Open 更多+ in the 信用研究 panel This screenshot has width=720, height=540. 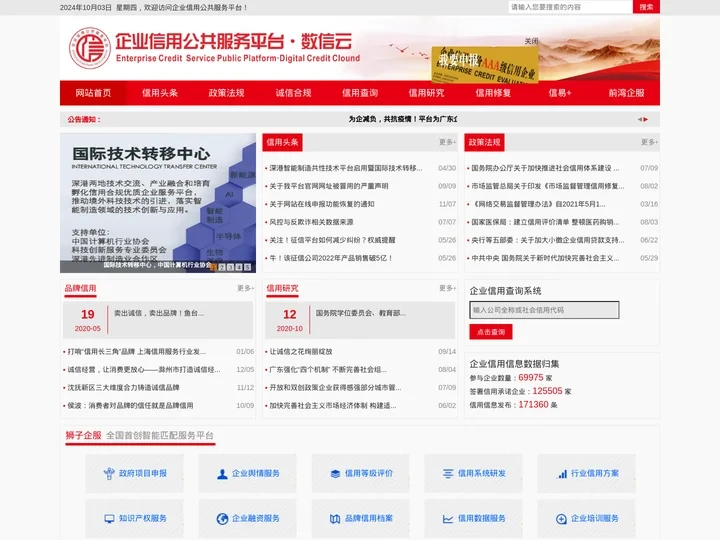click(447, 288)
